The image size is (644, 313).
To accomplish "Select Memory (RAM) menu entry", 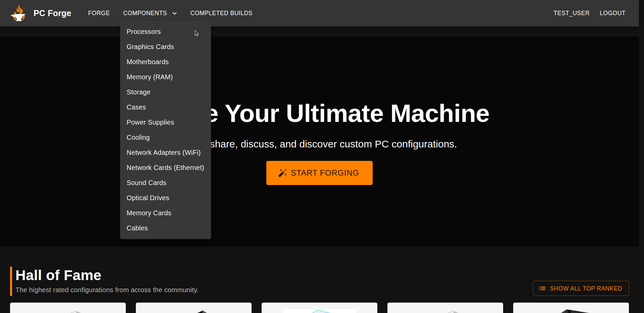I will click(150, 77).
